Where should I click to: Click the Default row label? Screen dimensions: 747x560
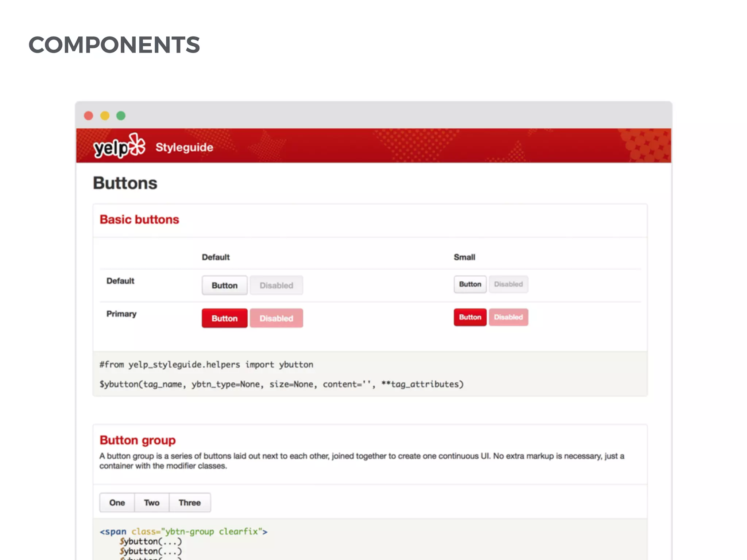[x=120, y=281]
